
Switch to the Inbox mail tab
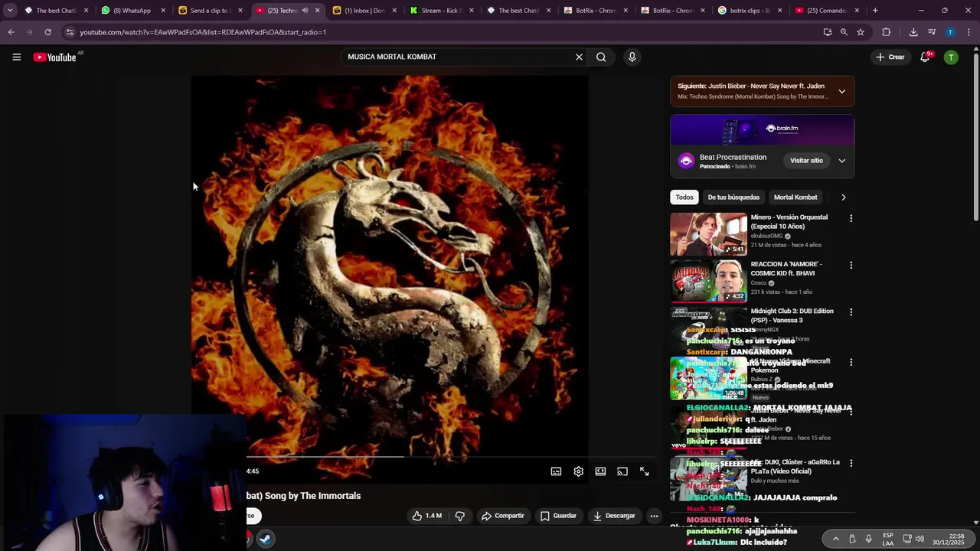[x=364, y=11]
